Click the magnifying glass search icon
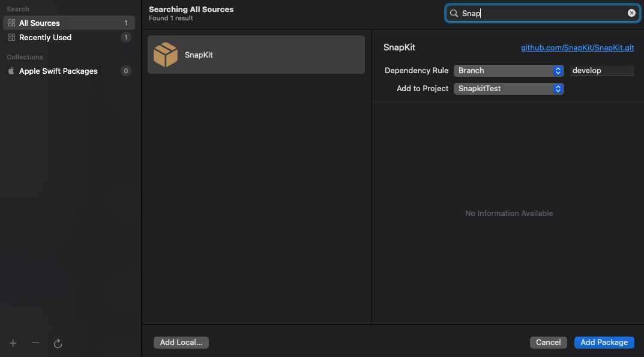The height and width of the screenshot is (357, 644). click(454, 14)
